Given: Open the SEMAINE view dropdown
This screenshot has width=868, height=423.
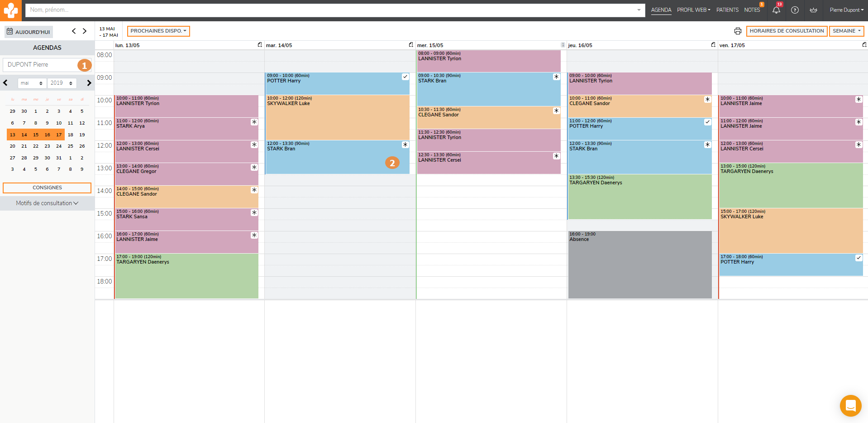Looking at the screenshot, I should pos(846,31).
